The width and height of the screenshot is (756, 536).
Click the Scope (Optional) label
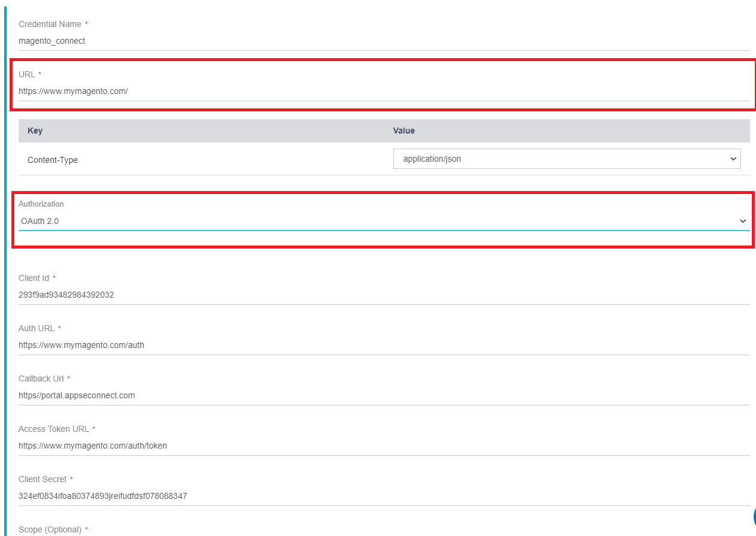[50, 529]
